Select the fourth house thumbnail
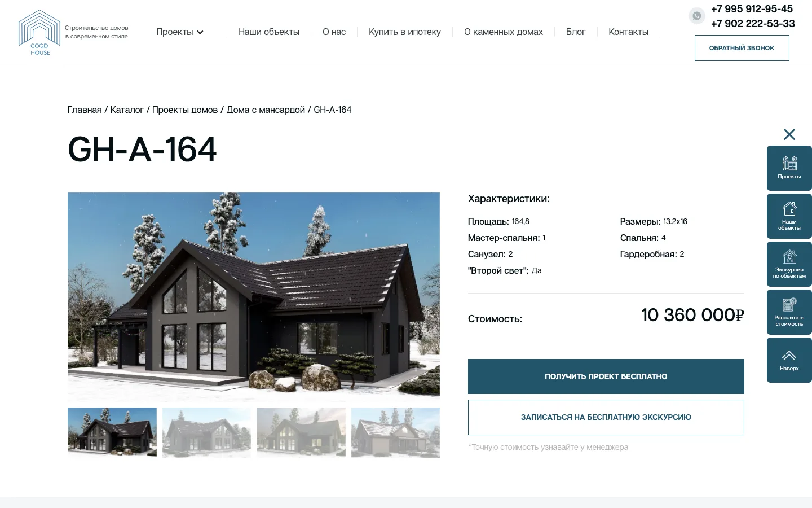 click(395, 432)
